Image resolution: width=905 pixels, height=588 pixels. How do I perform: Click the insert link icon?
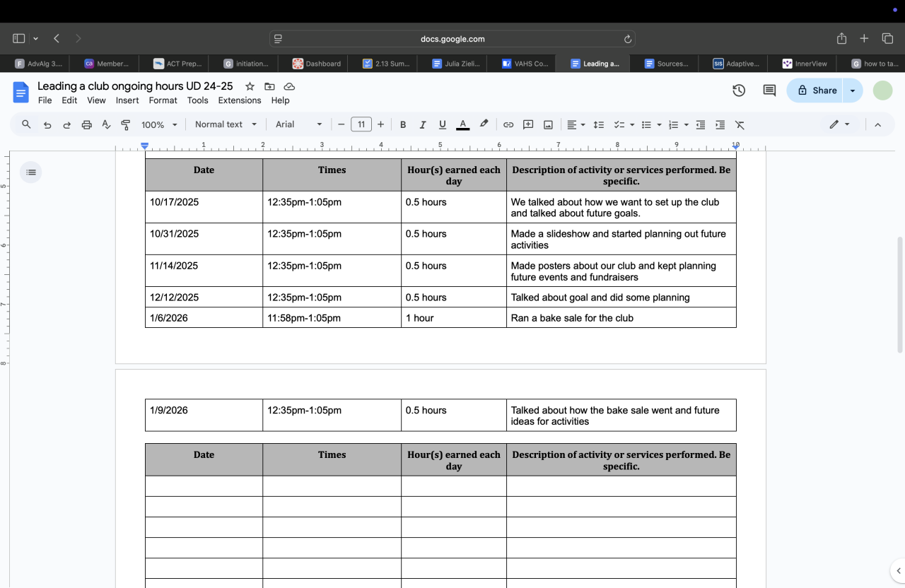click(508, 124)
